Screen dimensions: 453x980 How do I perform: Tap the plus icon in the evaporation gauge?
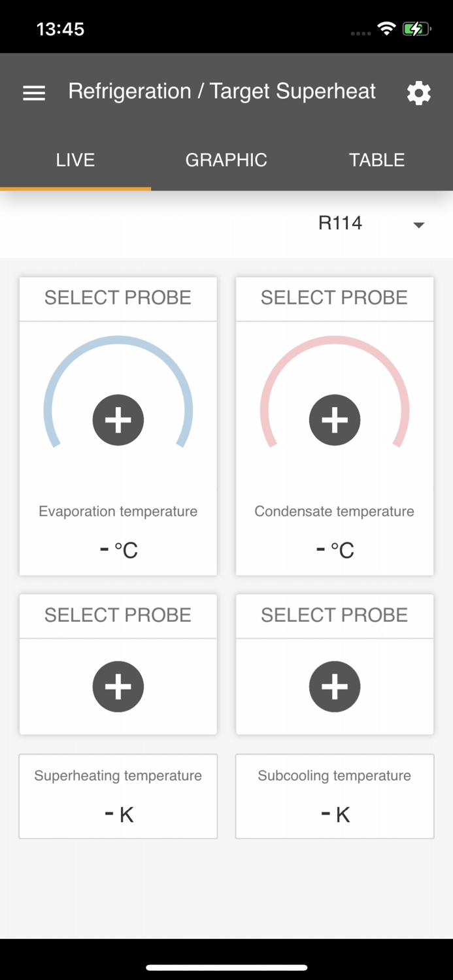pos(118,419)
